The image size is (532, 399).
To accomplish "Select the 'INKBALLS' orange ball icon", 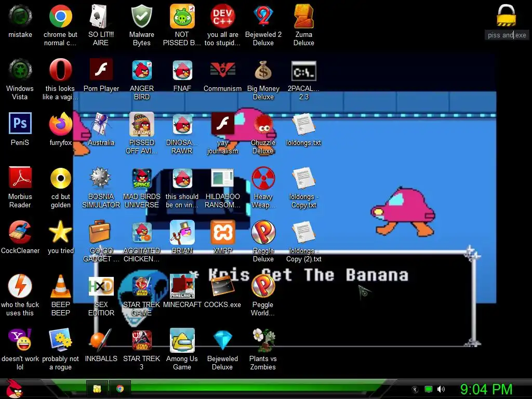I will coord(101,340).
